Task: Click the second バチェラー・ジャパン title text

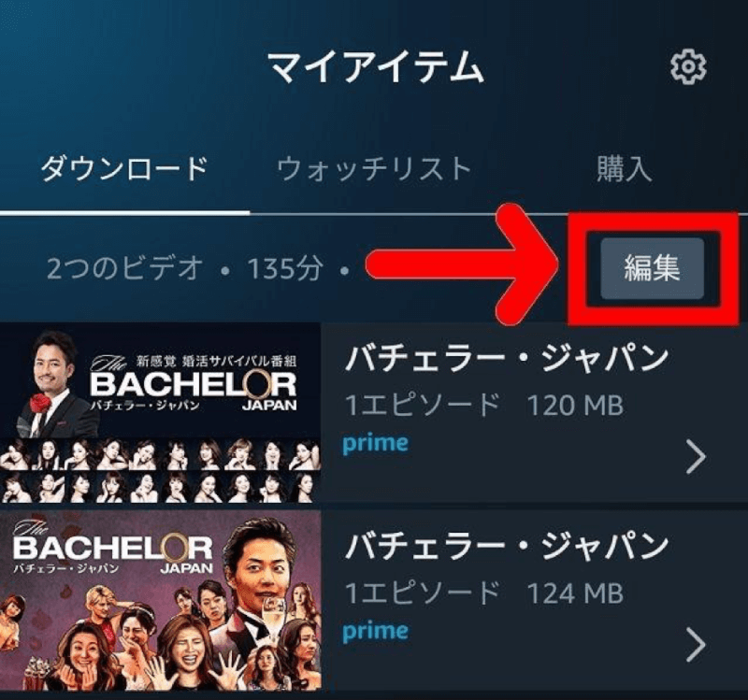Action: tap(506, 547)
